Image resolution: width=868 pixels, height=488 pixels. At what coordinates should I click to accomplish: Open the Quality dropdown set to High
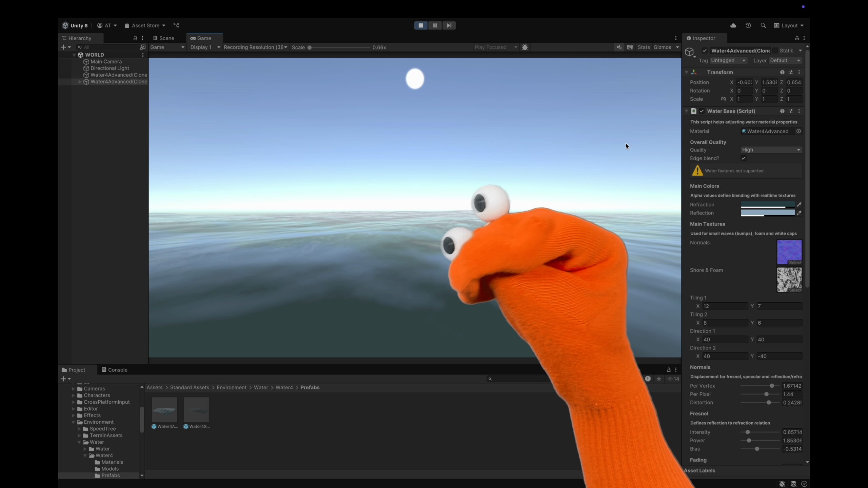[771, 150]
